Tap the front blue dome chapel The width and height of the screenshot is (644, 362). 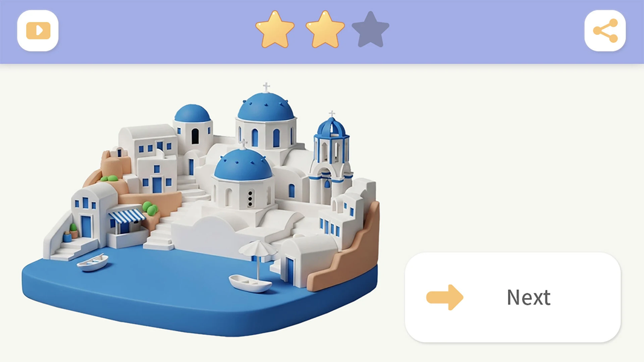click(243, 179)
